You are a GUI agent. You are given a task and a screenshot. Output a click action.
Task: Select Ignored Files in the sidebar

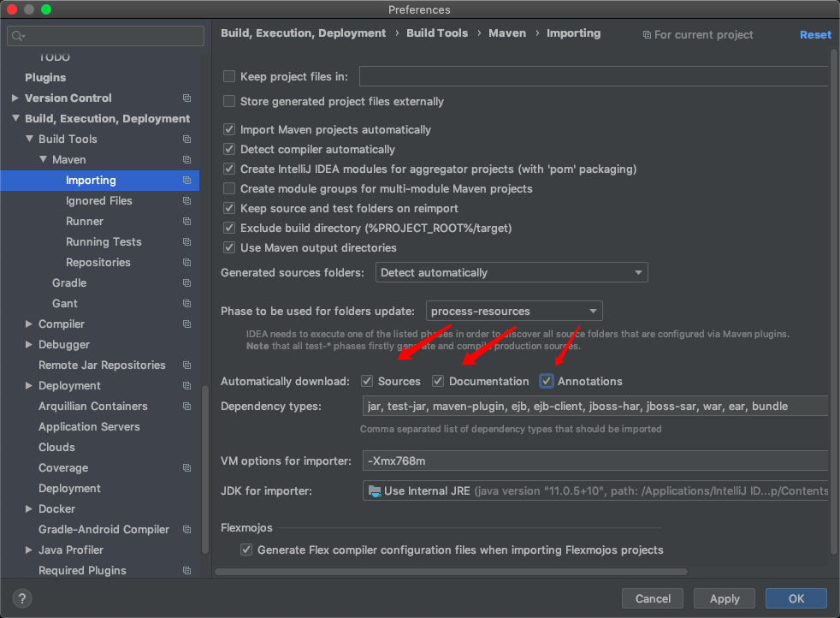(x=97, y=200)
